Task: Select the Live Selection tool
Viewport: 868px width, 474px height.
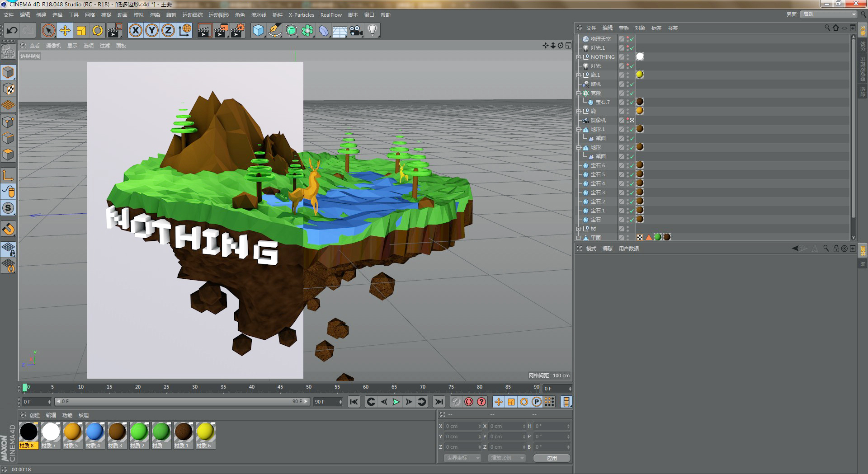Action: pos(48,31)
